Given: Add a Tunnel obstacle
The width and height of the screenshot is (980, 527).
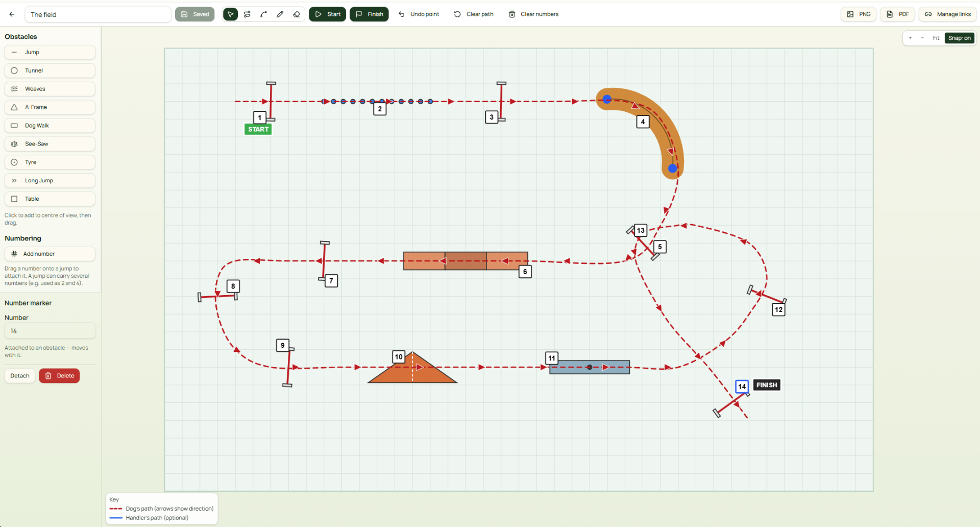Looking at the screenshot, I should [x=50, y=70].
